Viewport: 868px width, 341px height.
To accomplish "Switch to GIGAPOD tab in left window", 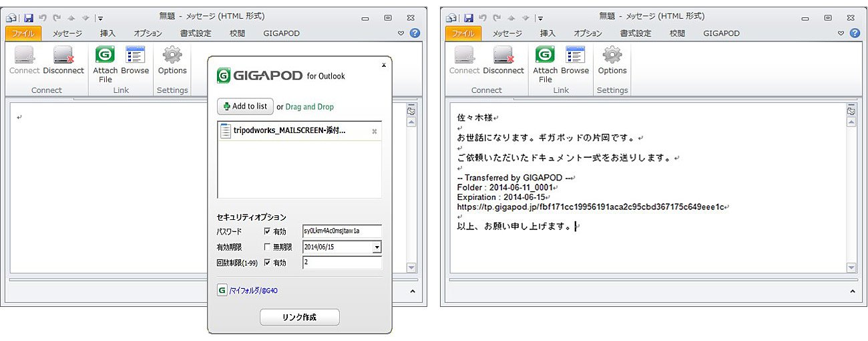I will [x=281, y=33].
